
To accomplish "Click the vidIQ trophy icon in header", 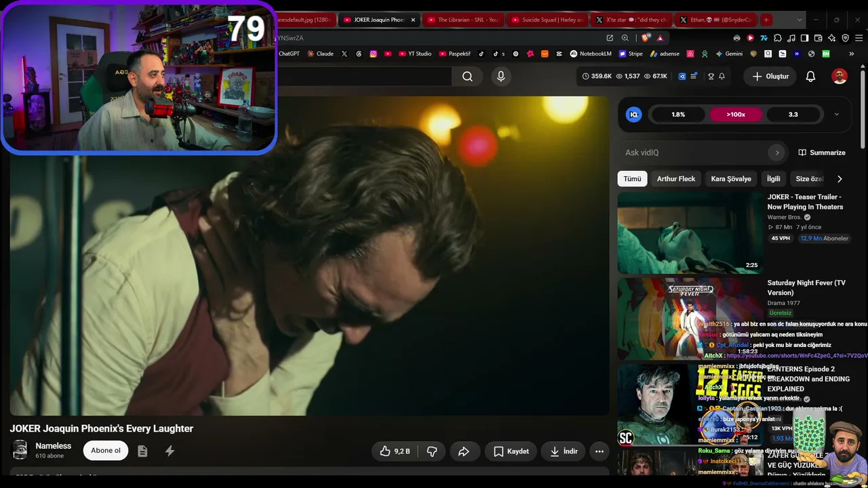I will pyautogui.click(x=711, y=77).
